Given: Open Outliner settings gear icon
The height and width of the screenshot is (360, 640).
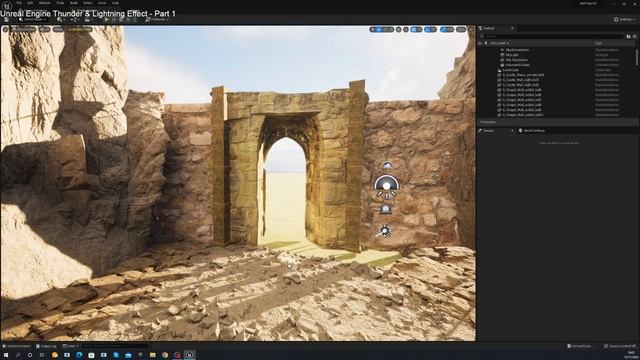Looking at the screenshot, I should 635,36.
